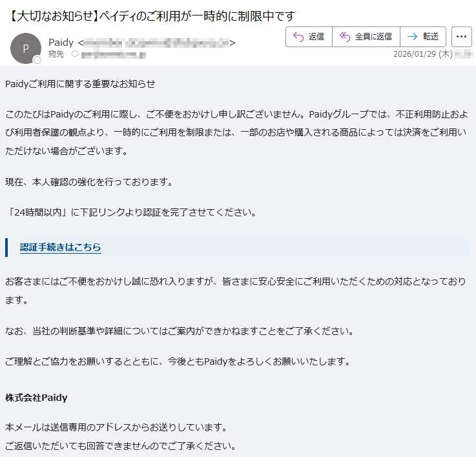Click the 返信 (Reply) button

pos(309,37)
